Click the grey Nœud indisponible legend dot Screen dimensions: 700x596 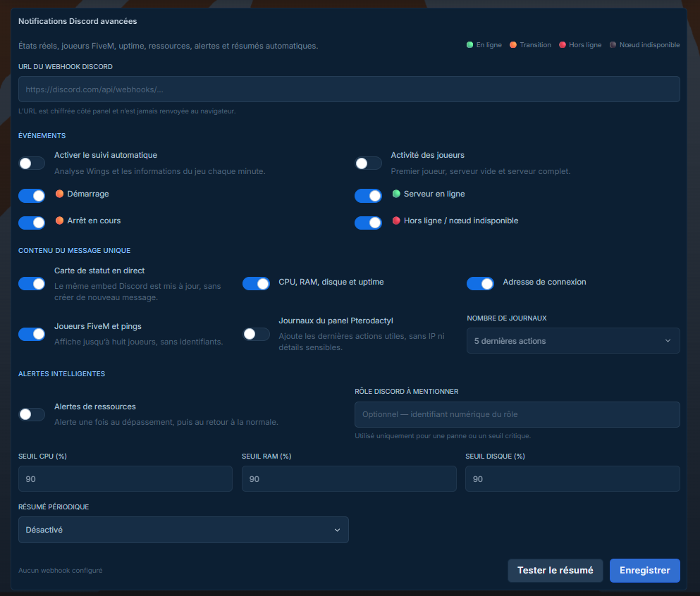pos(613,44)
